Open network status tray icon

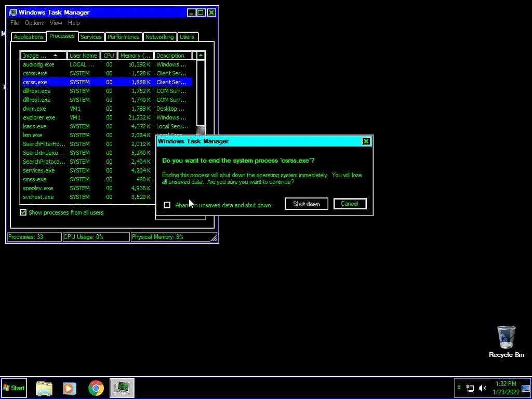470,388
